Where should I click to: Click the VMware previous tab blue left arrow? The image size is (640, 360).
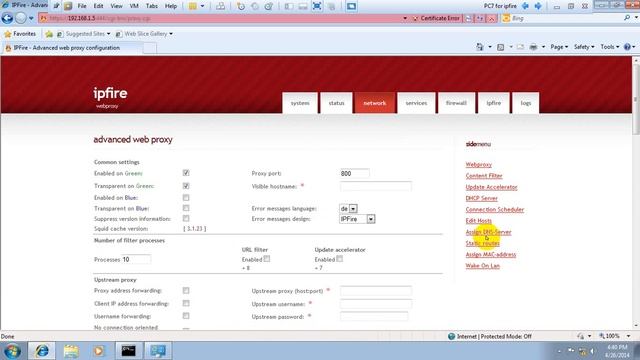coord(525,6)
